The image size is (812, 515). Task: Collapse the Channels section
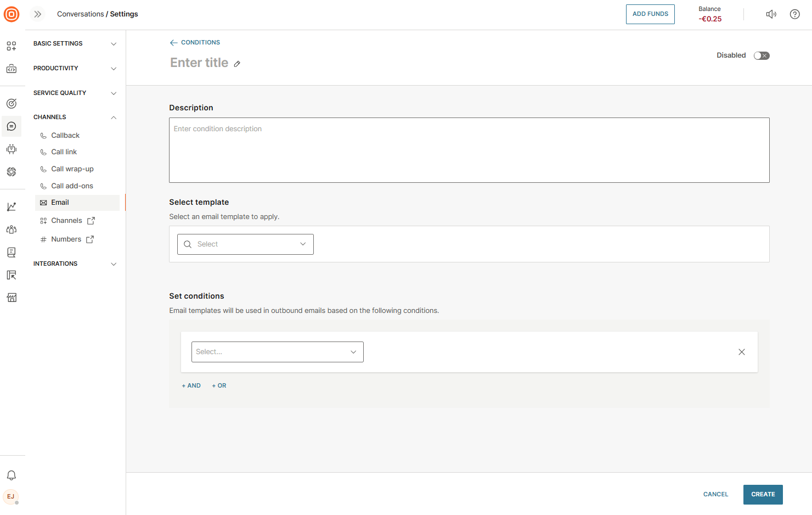click(75, 117)
